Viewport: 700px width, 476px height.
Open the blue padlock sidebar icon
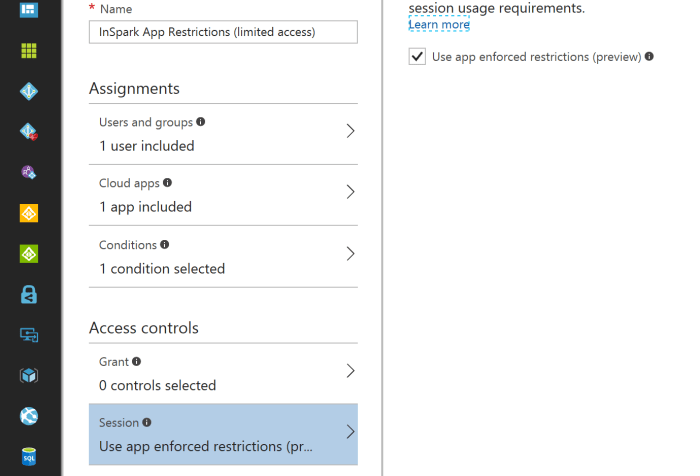(29, 295)
